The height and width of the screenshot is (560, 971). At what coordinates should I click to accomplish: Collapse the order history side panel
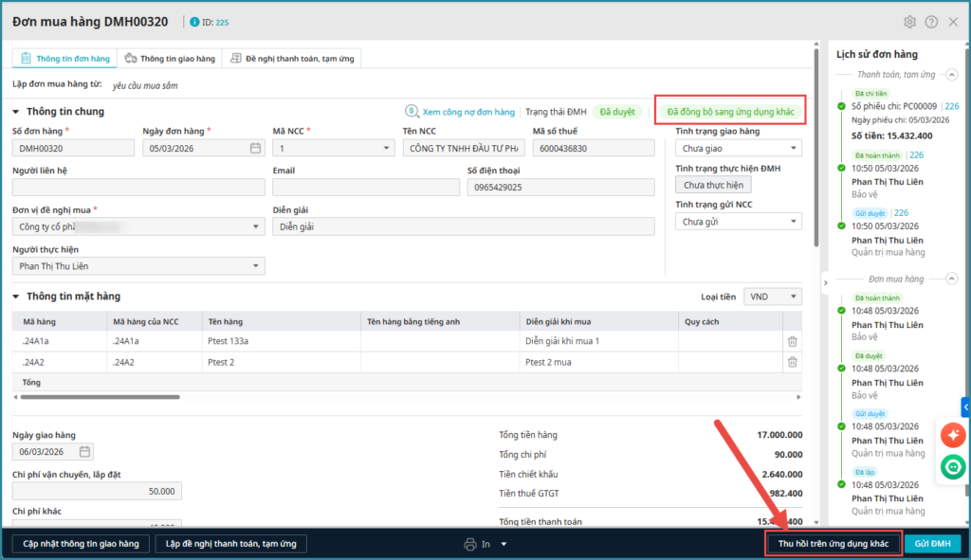coord(824,282)
